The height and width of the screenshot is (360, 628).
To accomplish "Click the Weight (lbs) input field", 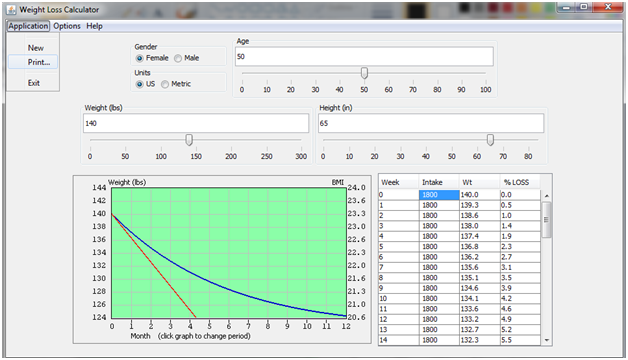I will (196, 123).
